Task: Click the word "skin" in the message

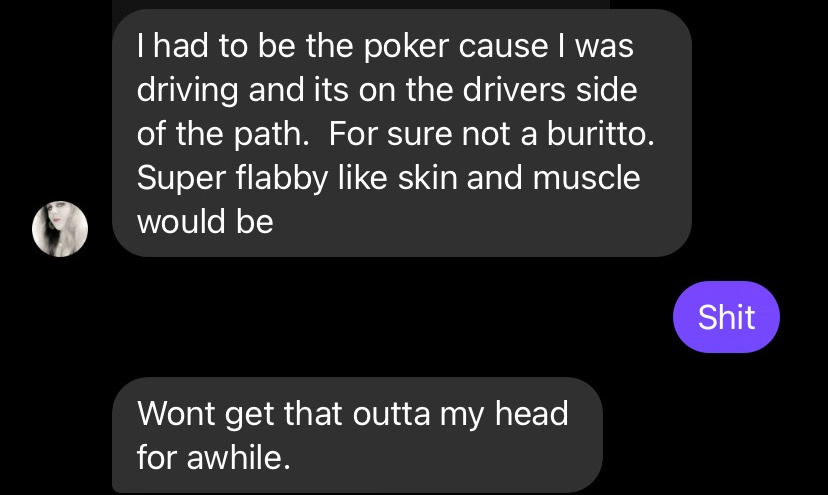Action: (428, 177)
